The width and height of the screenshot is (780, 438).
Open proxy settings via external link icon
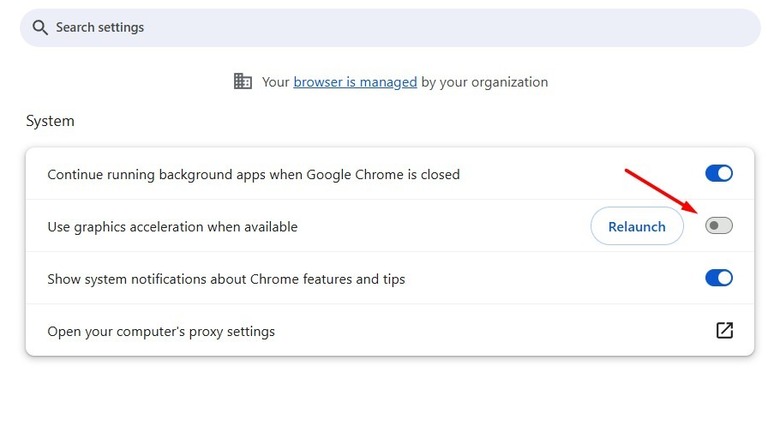[724, 331]
